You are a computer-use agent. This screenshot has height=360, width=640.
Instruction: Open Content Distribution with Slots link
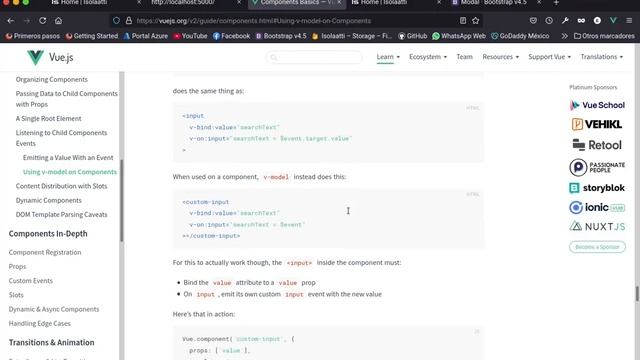[61, 186]
